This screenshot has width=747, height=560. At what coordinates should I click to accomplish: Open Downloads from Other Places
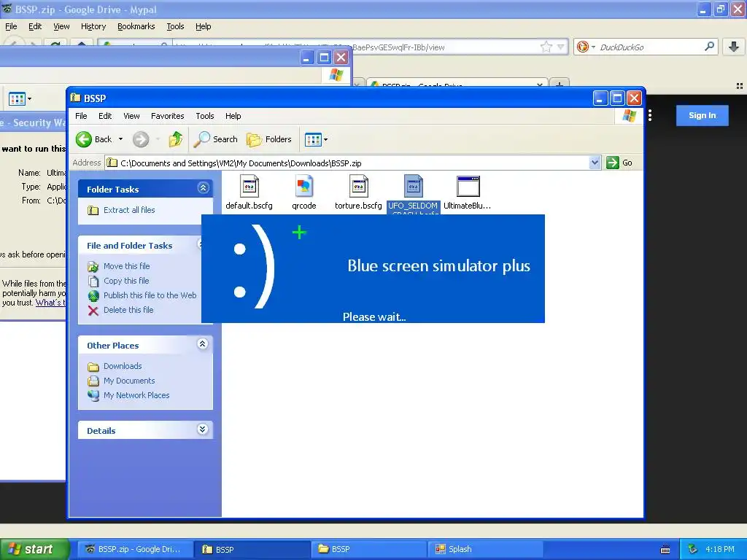123,366
